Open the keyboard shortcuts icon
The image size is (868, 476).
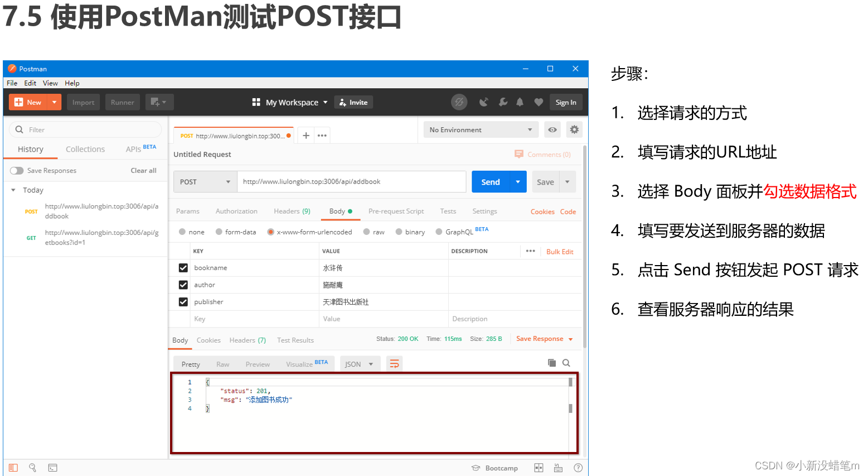coord(558,468)
